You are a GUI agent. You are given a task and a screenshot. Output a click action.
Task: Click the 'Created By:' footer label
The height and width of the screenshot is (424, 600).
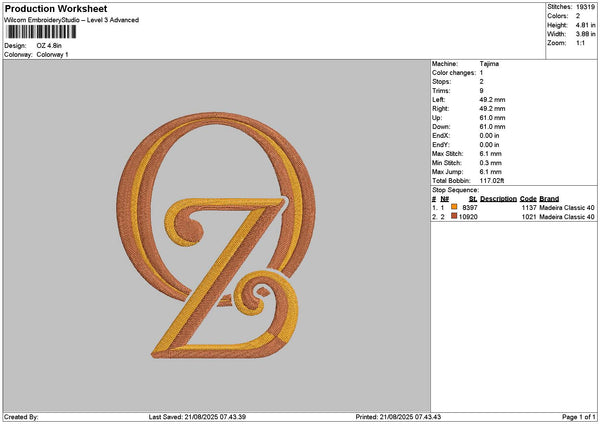[21, 417]
